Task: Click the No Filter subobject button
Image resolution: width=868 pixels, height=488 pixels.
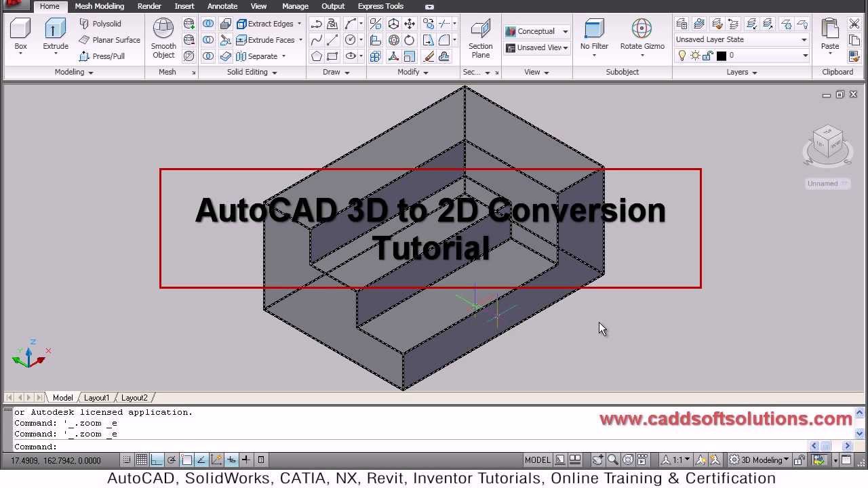Action: (x=594, y=35)
